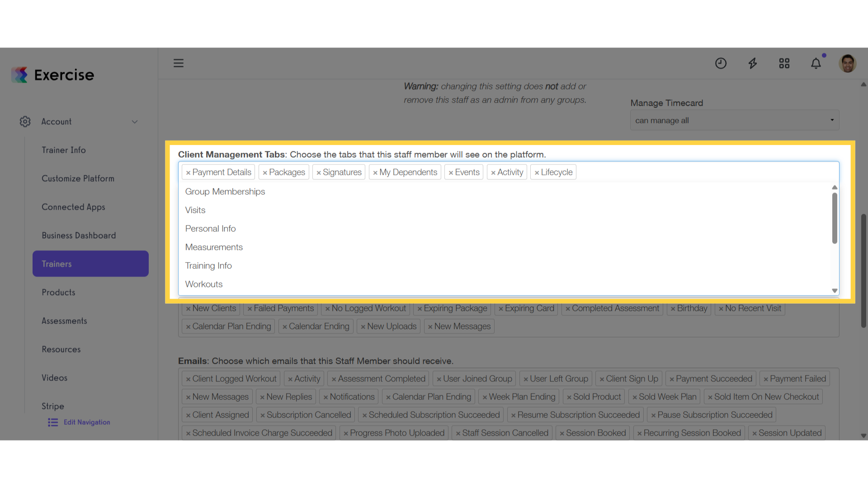Select Visits from the dropdown list

505,210
